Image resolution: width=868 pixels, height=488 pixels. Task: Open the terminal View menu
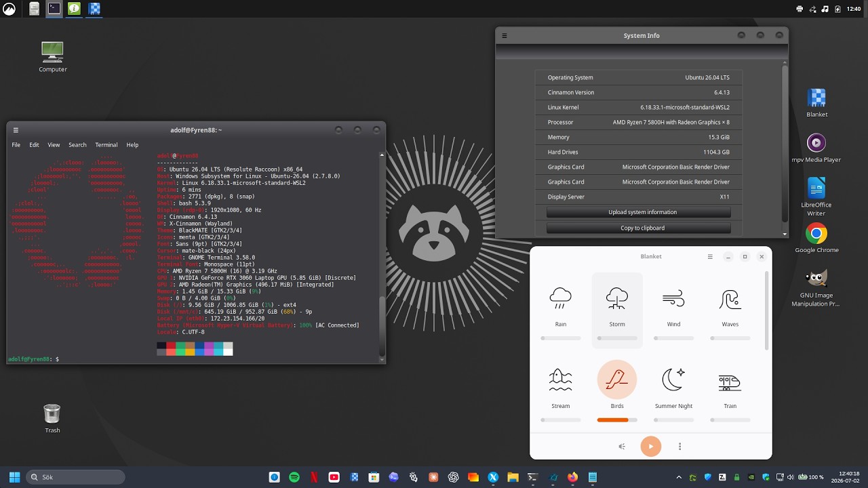tap(54, 145)
